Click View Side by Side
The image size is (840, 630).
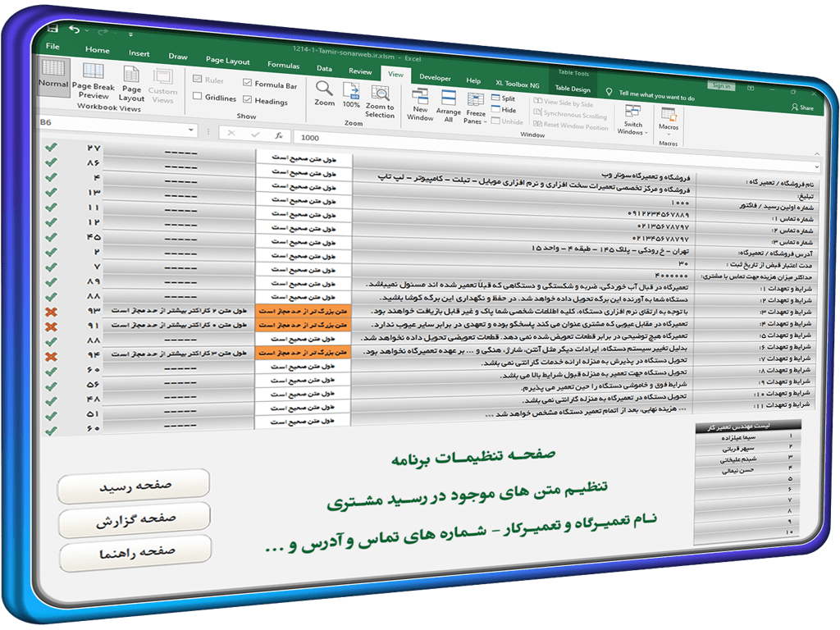(563, 103)
